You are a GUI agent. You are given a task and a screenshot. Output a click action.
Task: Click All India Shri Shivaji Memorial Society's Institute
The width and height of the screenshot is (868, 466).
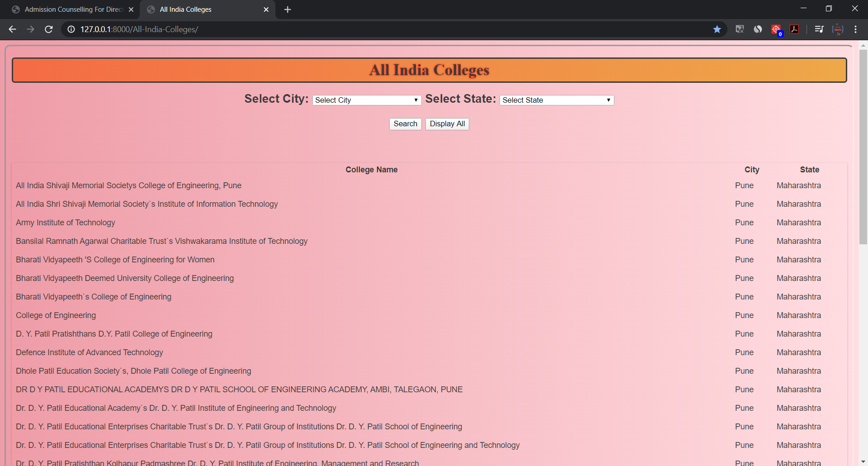point(146,204)
